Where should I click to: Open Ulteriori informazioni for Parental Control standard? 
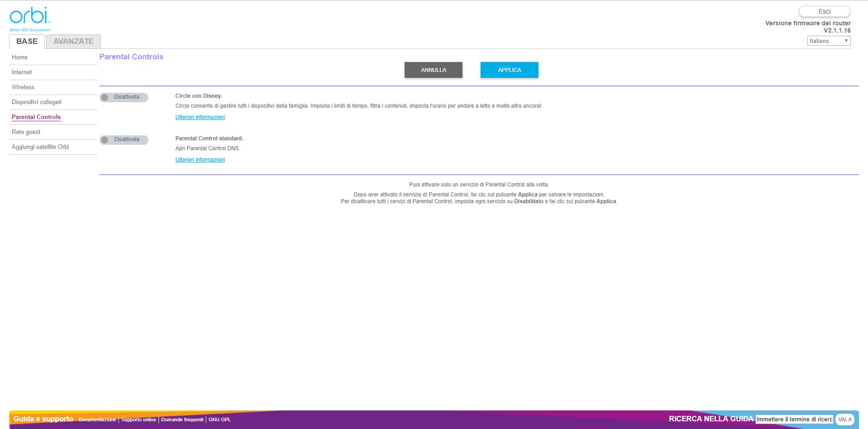pyautogui.click(x=200, y=160)
